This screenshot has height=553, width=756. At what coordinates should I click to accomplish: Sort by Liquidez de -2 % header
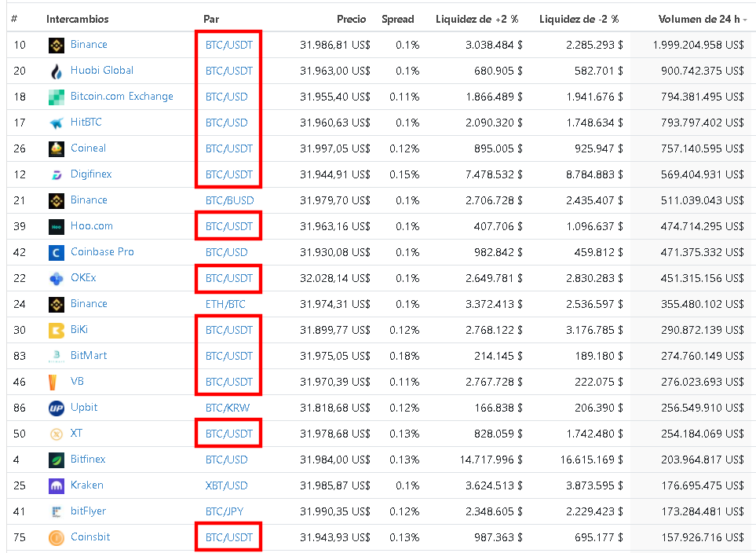[x=579, y=19]
